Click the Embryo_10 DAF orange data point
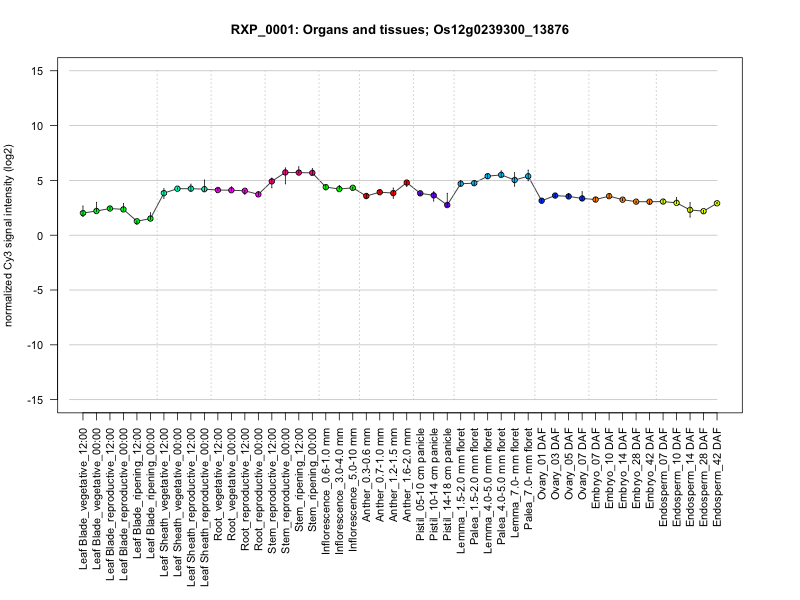Viewport: 800px width, 600px height. [609, 196]
